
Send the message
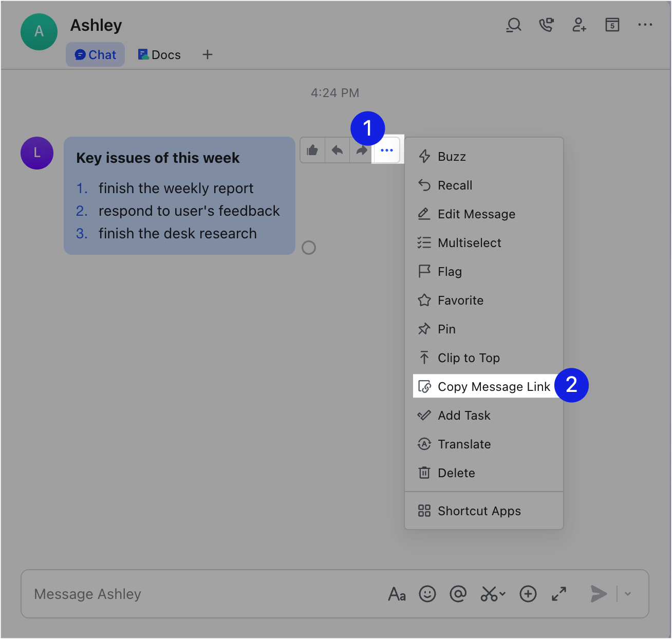pos(598,594)
